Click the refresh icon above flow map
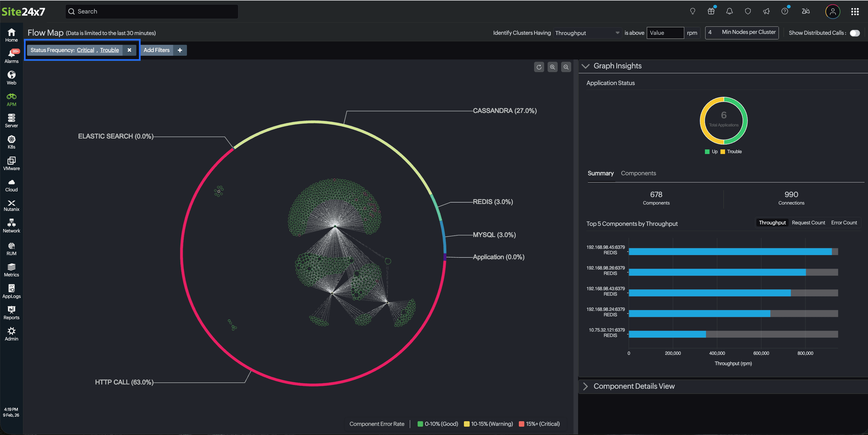 pyautogui.click(x=539, y=67)
